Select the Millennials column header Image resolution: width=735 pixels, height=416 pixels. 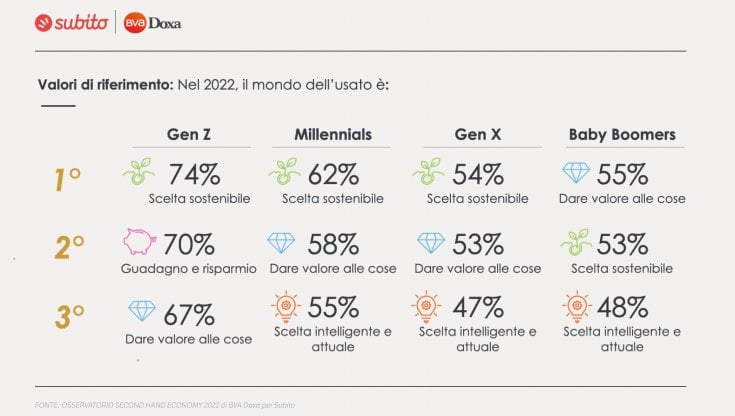(333, 135)
